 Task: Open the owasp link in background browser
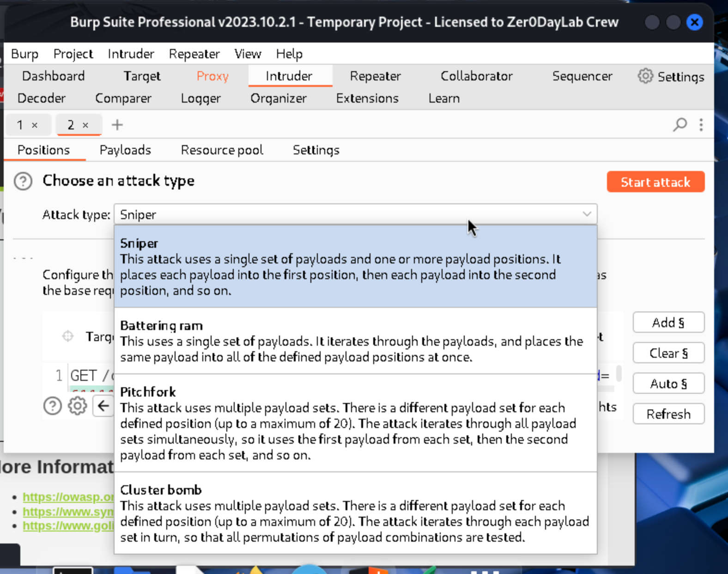click(68, 497)
